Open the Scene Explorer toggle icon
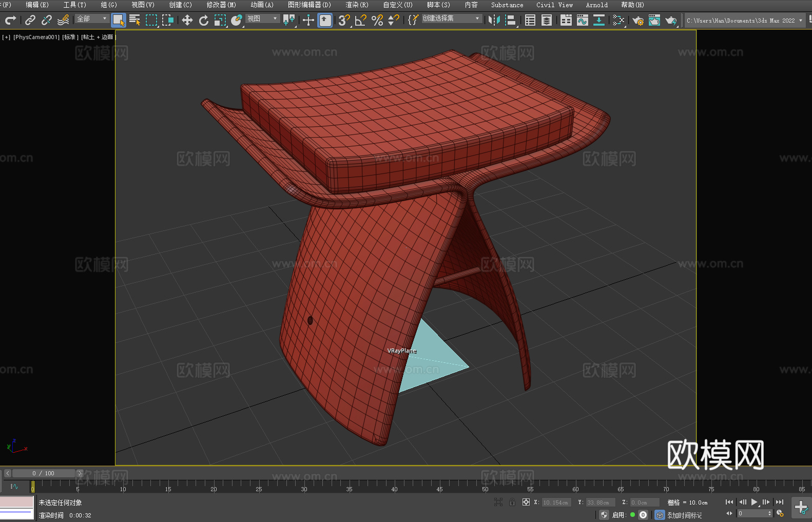812x522 pixels. [530, 20]
